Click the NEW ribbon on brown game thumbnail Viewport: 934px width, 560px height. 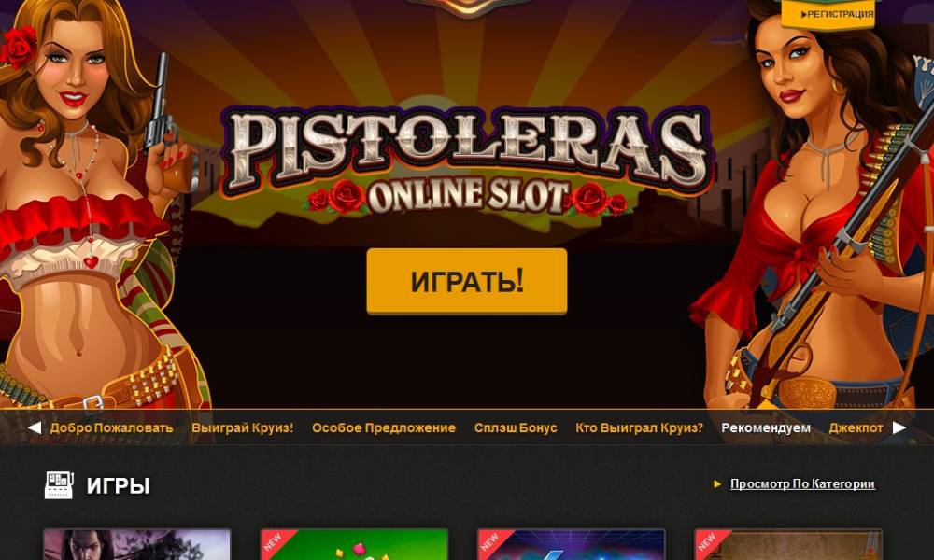pyautogui.click(x=710, y=543)
